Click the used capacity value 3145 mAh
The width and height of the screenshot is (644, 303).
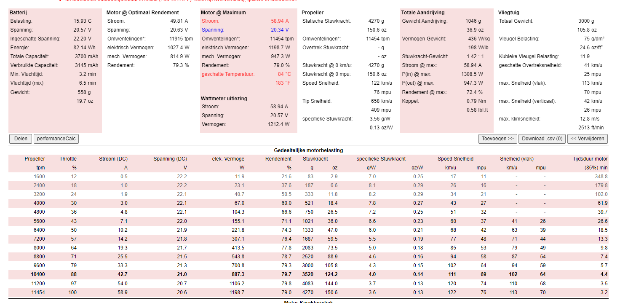(x=86, y=65)
